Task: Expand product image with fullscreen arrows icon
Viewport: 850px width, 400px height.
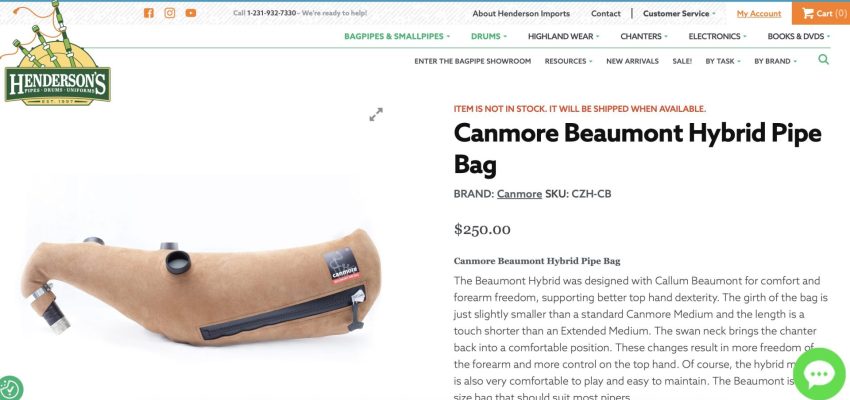Action: coord(376,114)
